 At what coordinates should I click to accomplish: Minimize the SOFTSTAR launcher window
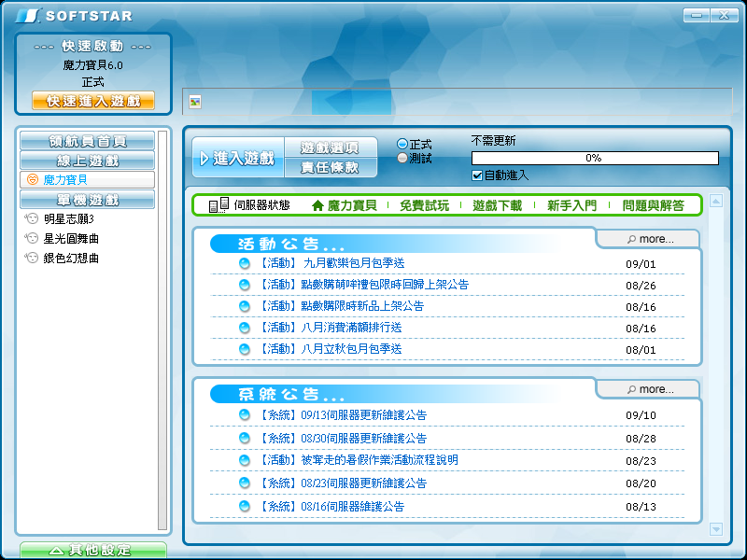point(697,15)
